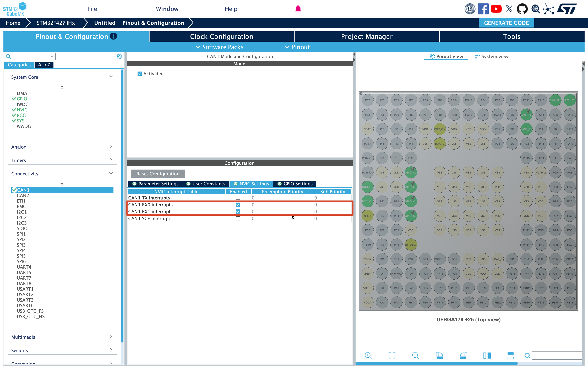Click the pinout view horizontal scrollbar
The height and width of the screenshot is (369, 588).
click(437, 363)
